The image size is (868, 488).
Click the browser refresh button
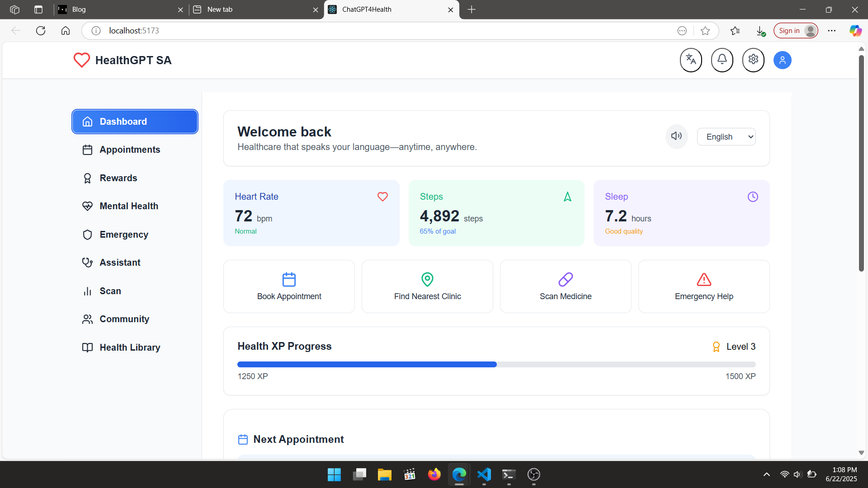(x=41, y=31)
